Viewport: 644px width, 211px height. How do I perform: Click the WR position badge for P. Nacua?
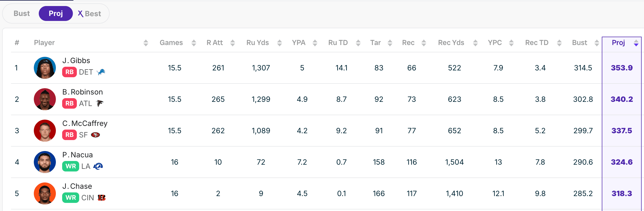[71, 166]
